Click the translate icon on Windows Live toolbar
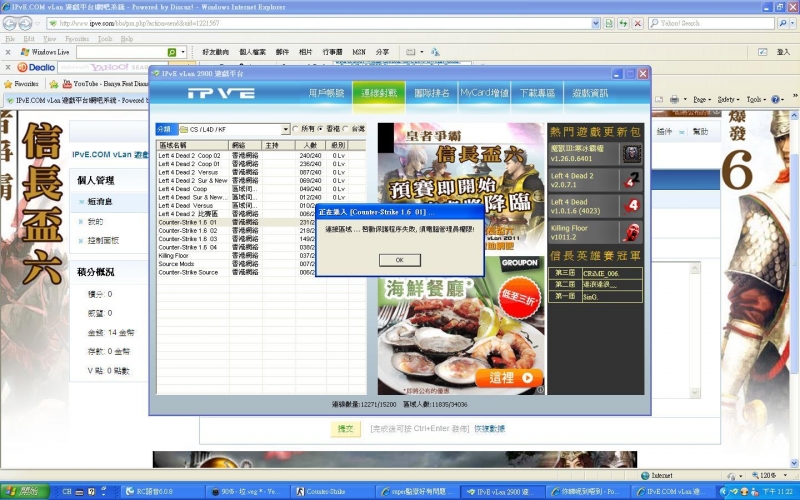Viewport: 800px width, 500px height. pyautogui.click(x=435, y=52)
